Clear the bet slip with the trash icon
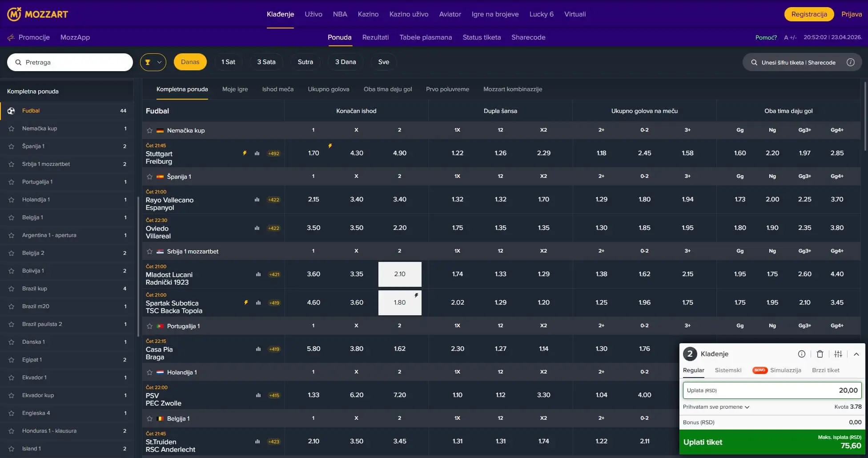 coord(820,354)
